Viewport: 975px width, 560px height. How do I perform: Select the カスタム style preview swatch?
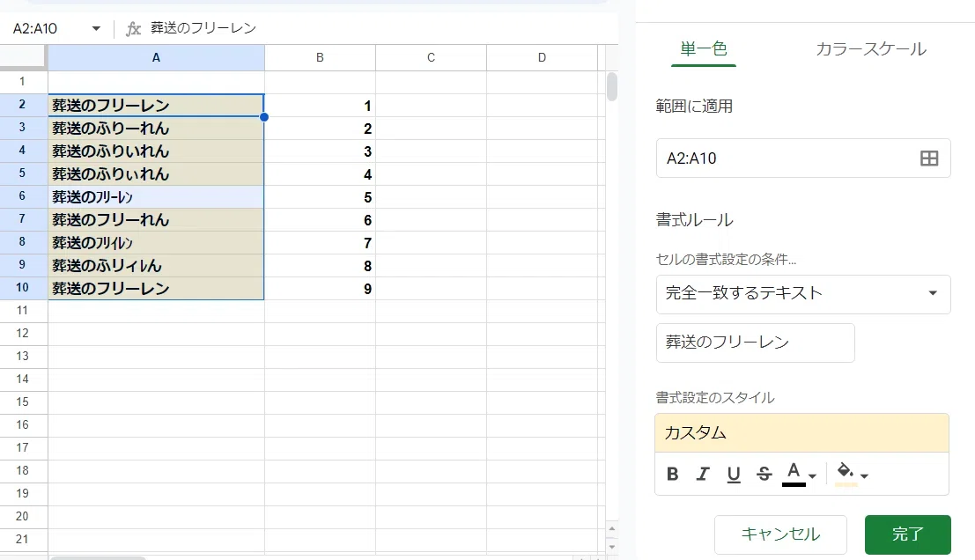801,432
